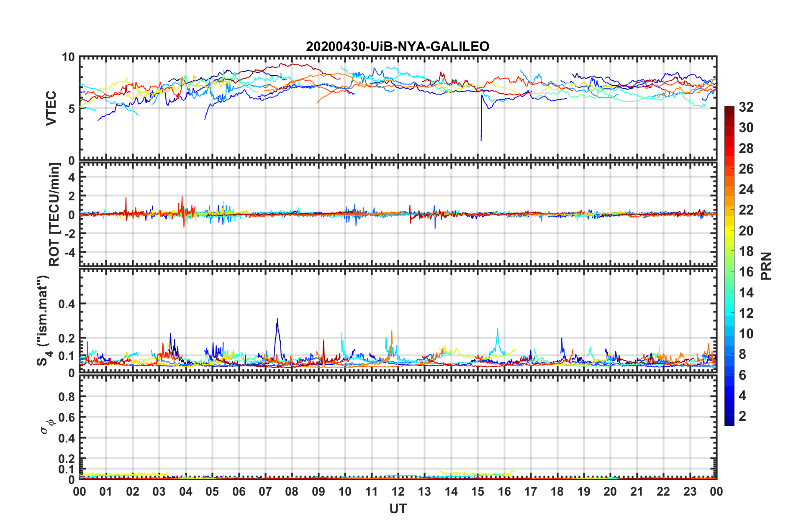Viewport: 796px width, 532px height.
Task: Click VTEC axis tick value 5
Action: [x=71, y=109]
